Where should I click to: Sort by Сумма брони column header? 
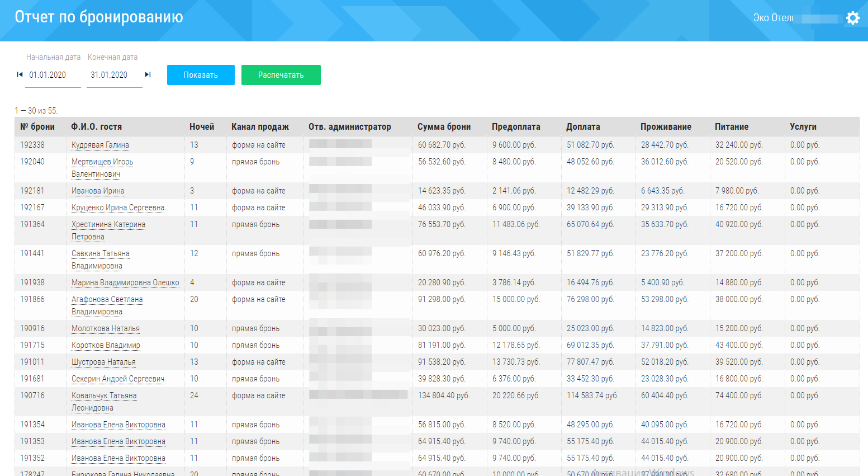[x=444, y=127]
